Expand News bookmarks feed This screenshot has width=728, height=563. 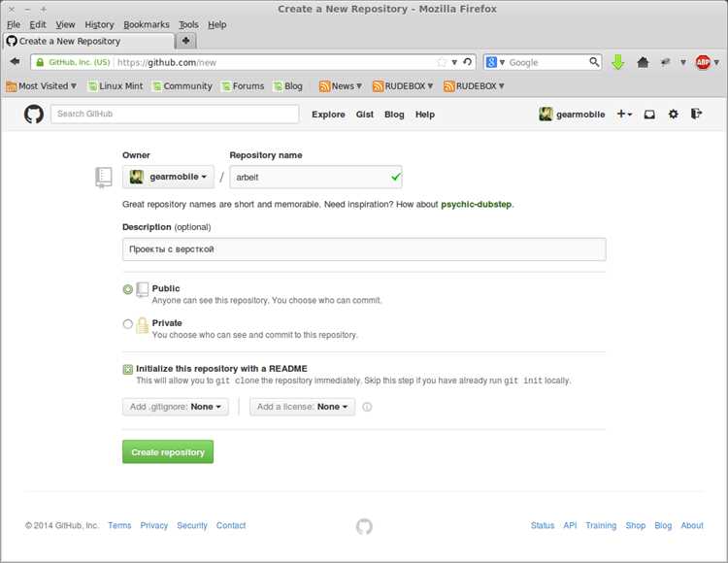pyautogui.click(x=341, y=85)
